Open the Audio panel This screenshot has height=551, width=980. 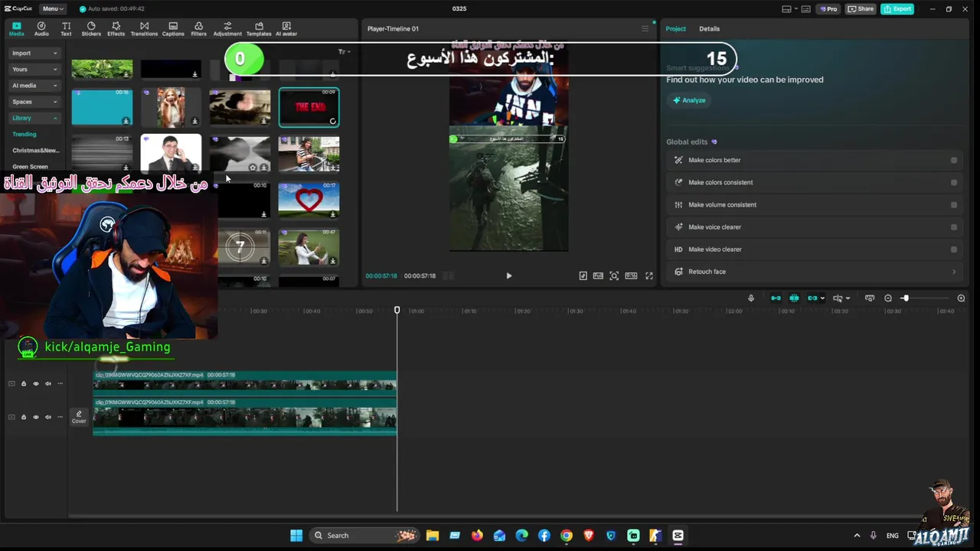41,28
